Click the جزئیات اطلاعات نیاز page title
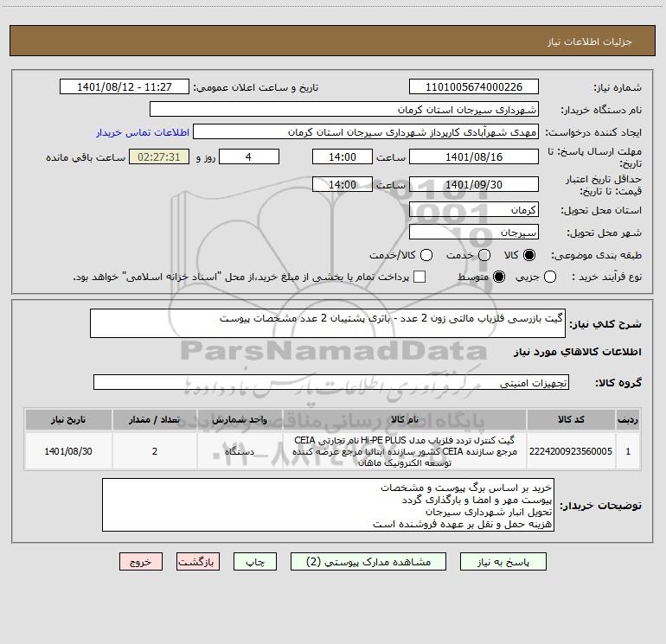The image size is (666, 644). pyautogui.click(x=590, y=41)
